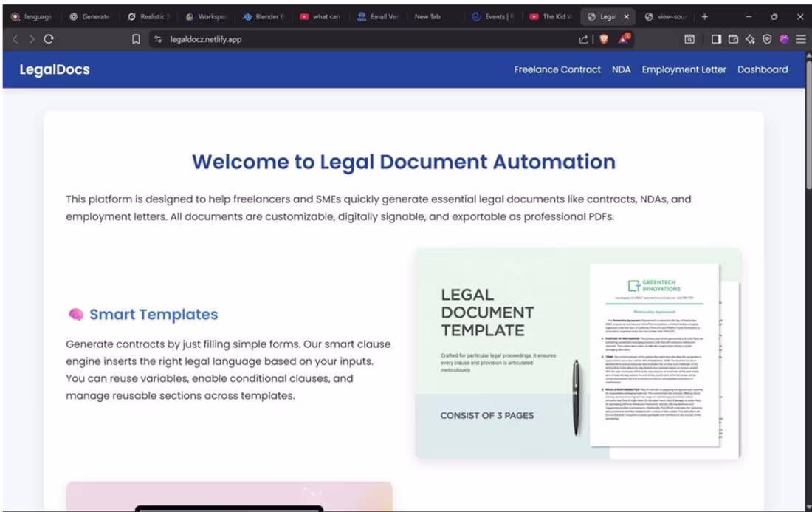Switch to the 'view-source' tab

click(667, 16)
